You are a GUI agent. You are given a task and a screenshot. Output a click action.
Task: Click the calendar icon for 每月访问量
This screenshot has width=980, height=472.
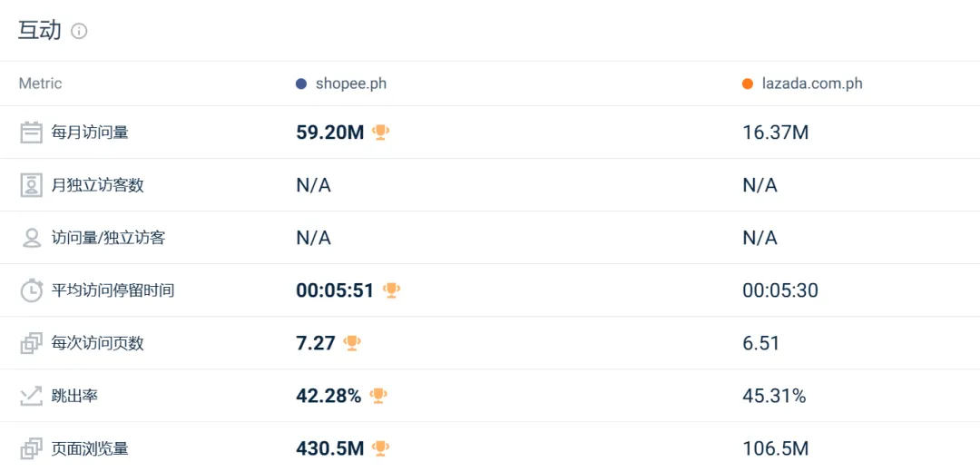pyautogui.click(x=31, y=133)
